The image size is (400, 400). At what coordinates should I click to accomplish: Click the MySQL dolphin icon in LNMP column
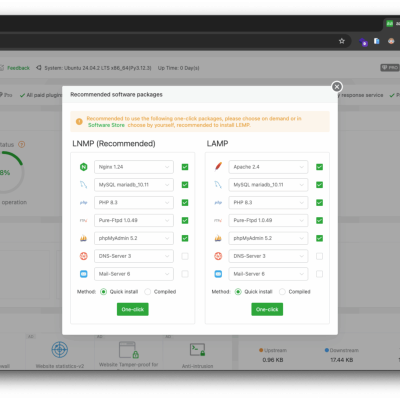[84, 185]
